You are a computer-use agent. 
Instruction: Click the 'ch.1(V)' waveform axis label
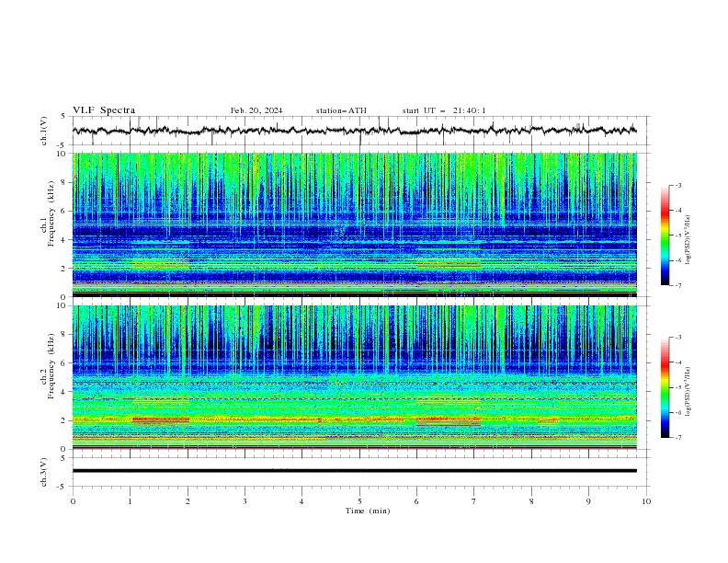tap(44, 131)
